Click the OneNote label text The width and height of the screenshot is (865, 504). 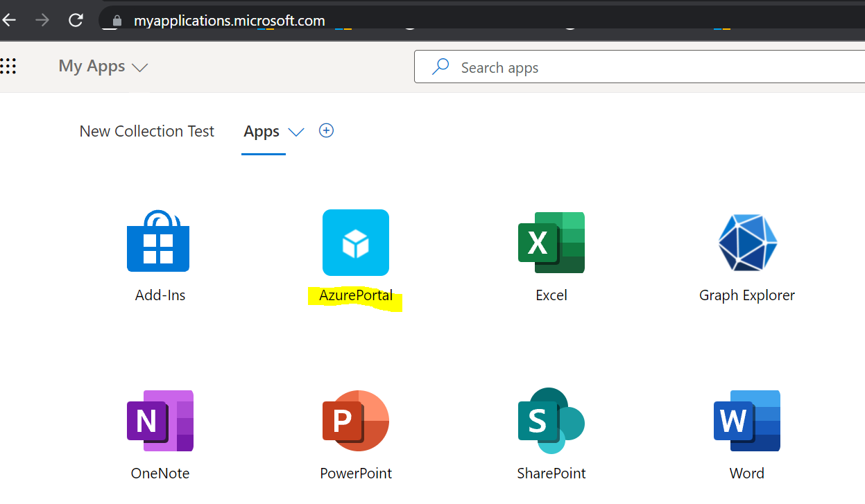coord(160,473)
